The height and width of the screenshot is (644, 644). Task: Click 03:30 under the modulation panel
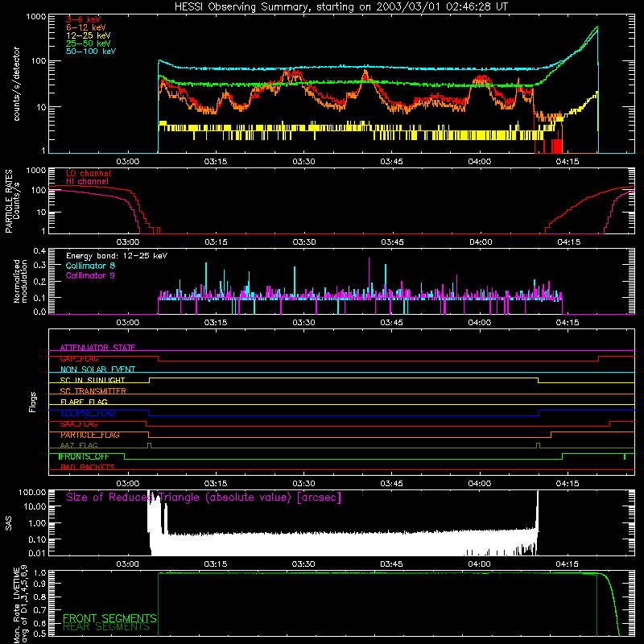click(x=303, y=323)
